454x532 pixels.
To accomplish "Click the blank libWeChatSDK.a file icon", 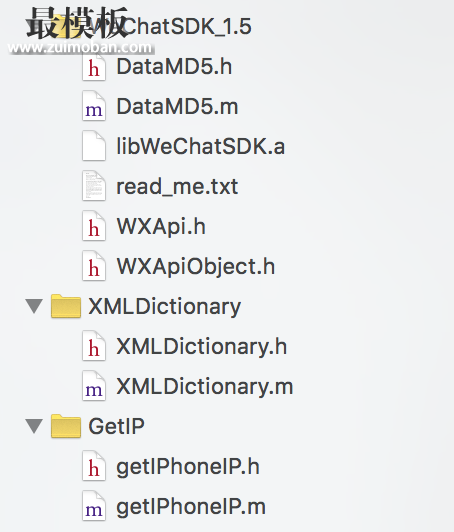I will coord(94,146).
